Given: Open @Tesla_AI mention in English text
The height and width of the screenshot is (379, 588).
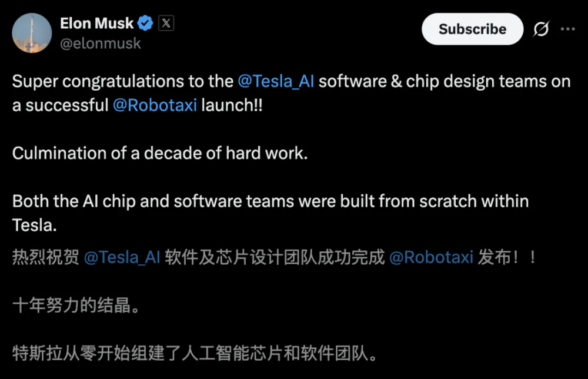Looking at the screenshot, I should [x=276, y=81].
